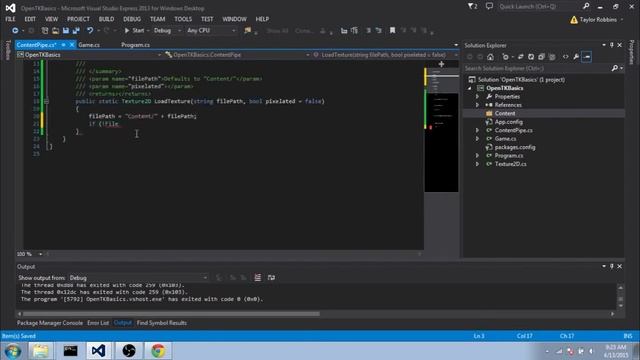Screen dimensions: 640x360
Task: Click the New Project toolbar icon
Action: click(x=45, y=31)
